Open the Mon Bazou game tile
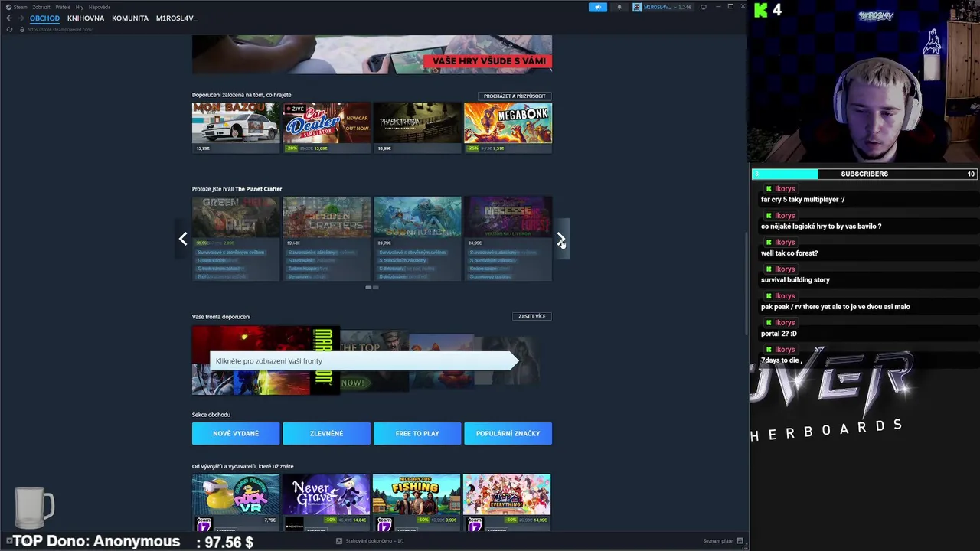The height and width of the screenshot is (551, 980). pos(236,127)
